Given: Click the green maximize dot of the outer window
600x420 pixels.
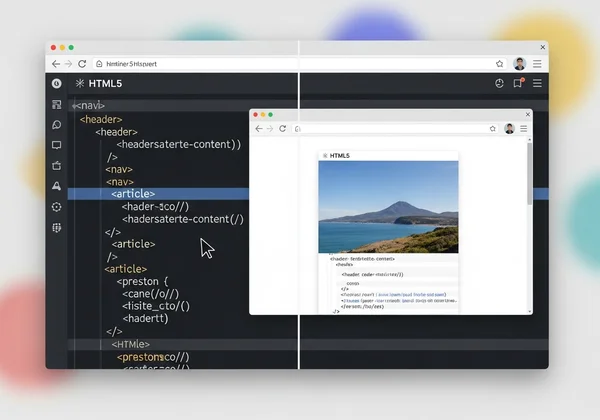Looking at the screenshot, I should [x=71, y=47].
